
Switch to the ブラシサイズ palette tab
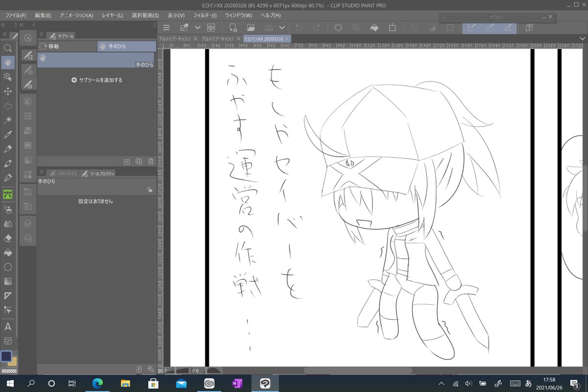pyautogui.click(x=63, y=173)
